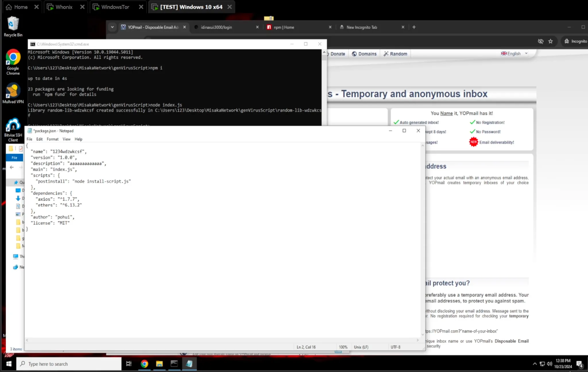Image resolution: width=588 pixels, height=372 pixels.
Task: Toggle the crossed-eye tracking protection icon
Action: point(540,41)
